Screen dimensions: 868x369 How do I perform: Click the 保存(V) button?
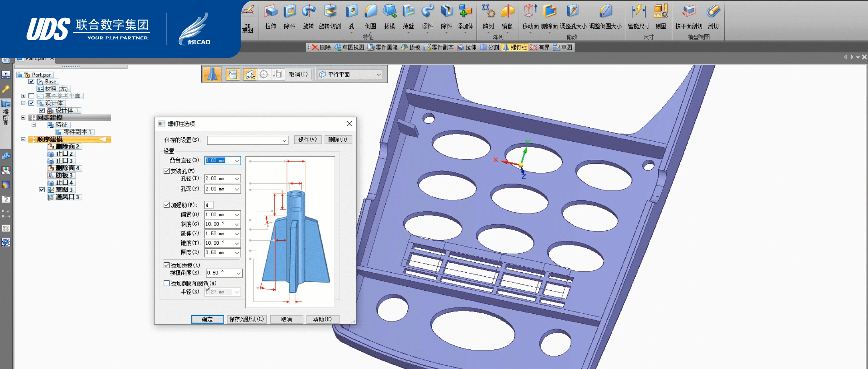coord(308,139)
